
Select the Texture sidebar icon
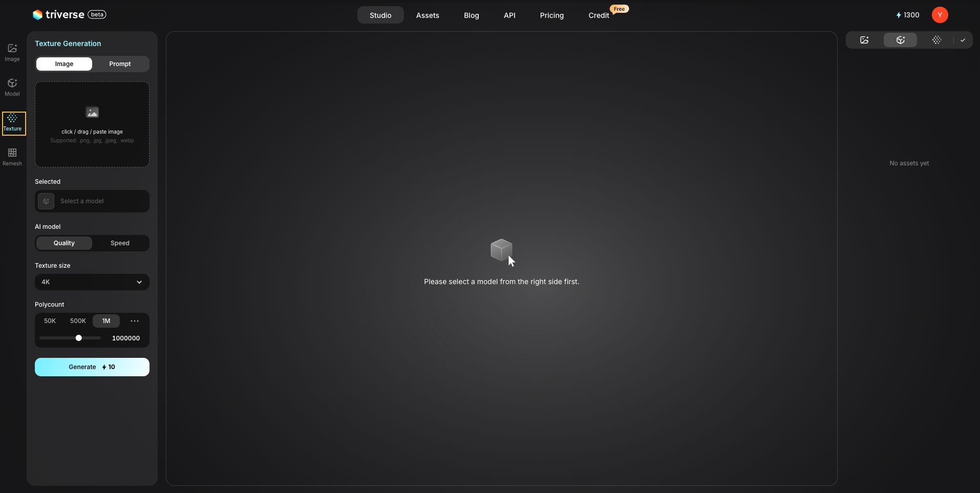[13, 123]
